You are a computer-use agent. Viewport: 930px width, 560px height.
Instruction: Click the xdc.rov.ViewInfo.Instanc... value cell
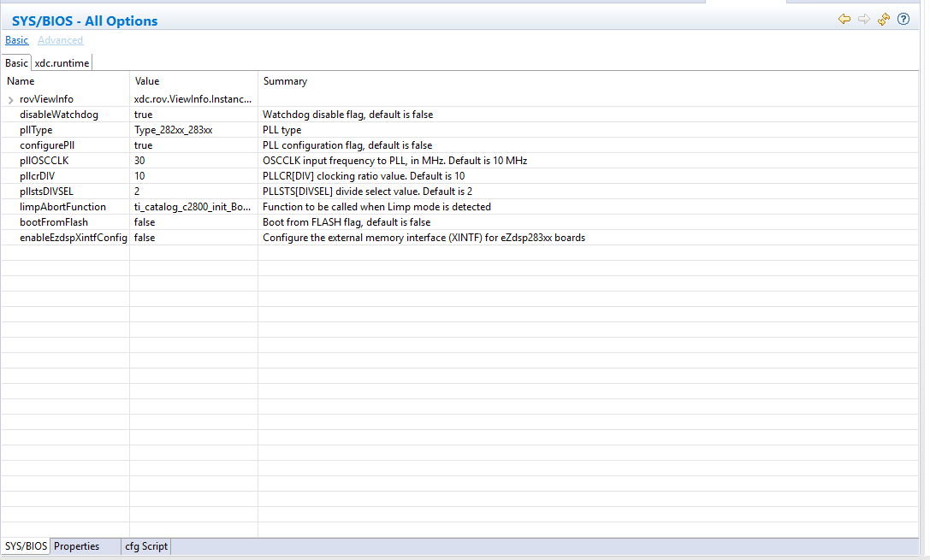click(x=193, y=99)
